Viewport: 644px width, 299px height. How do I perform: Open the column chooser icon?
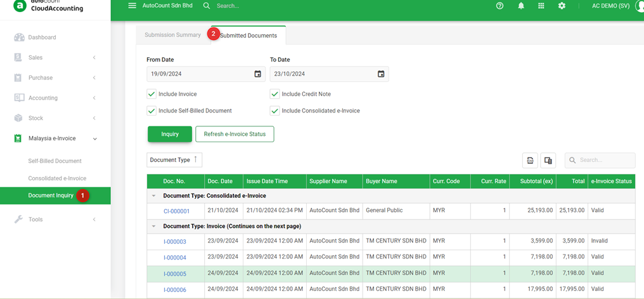click(x=548, y=161)
